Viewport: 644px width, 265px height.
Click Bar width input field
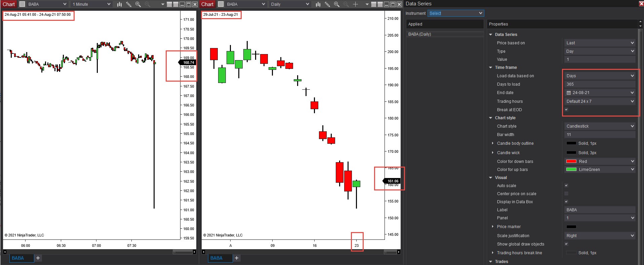click(600, 135)
